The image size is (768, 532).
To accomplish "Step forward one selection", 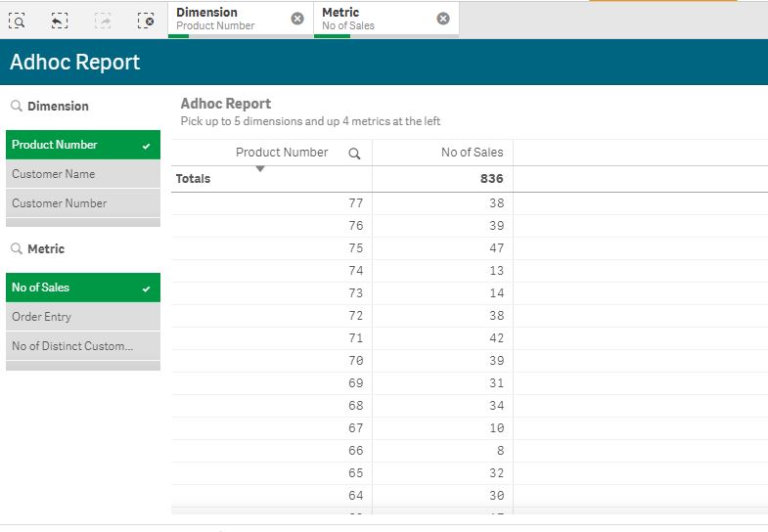I will click(103, 20).
